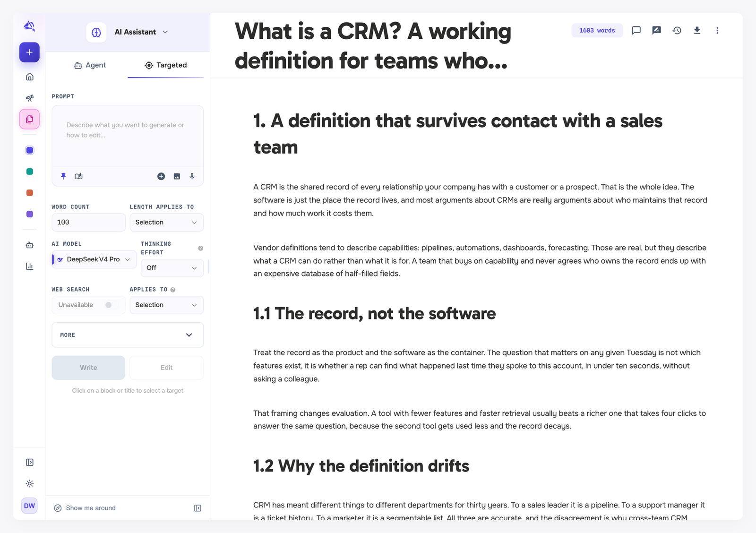The image size is (756, 533).
Task: Open the bar chart analytics icon
Action: pos(29,266)
